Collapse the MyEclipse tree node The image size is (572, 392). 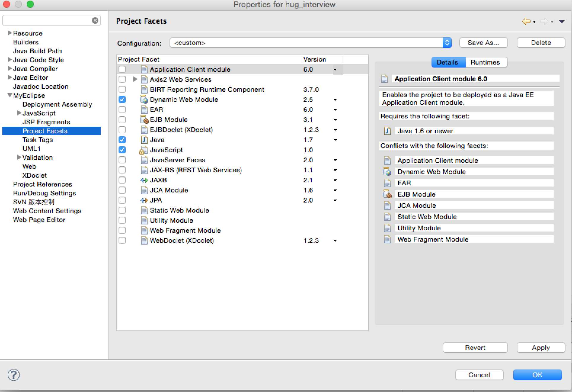[10, 95]
